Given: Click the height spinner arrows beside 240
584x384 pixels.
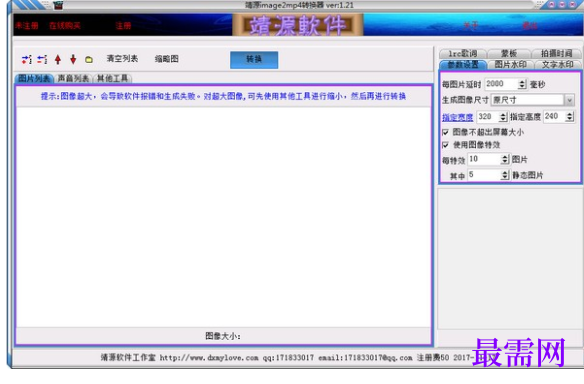Looking at the screenshot, I should pos(569,117).
